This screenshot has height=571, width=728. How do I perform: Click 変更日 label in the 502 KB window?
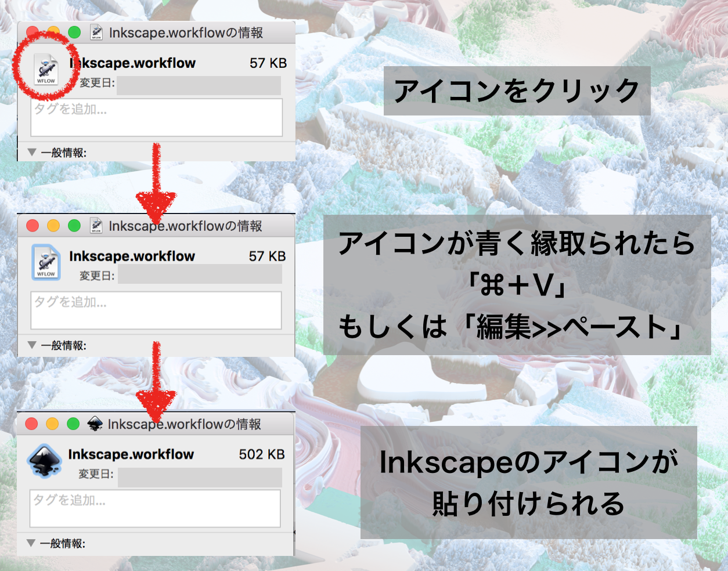[96, 474]
